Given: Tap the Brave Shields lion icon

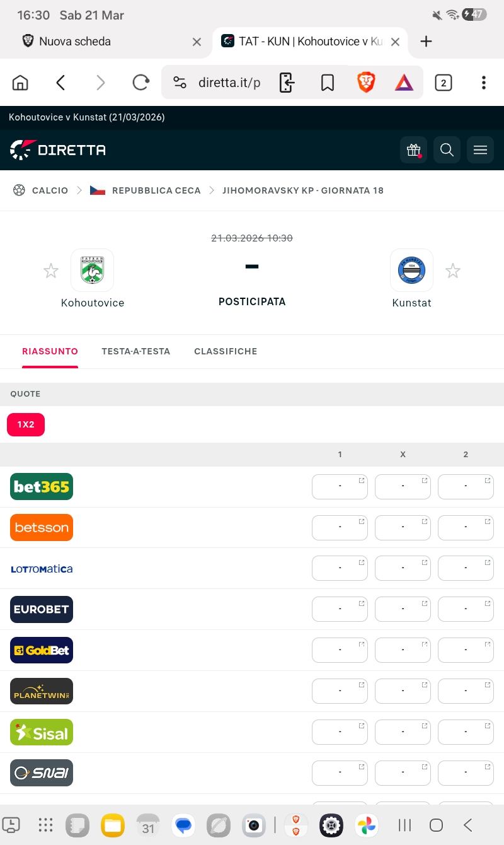Looking at the screenshot, I should coord(366,83).
